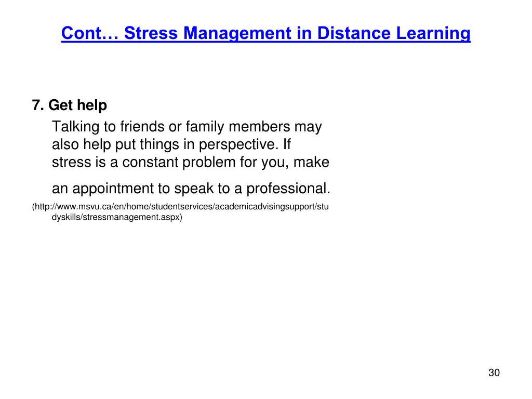
Task: Click the word 'Management' in the title
Action: click(237, 34)
